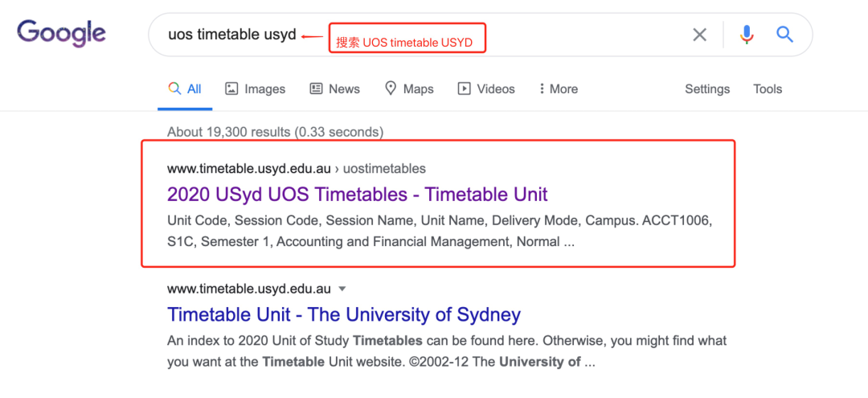Click the News tab newspaper icon
The image size is (868, 398).
(x=316, y=88)
